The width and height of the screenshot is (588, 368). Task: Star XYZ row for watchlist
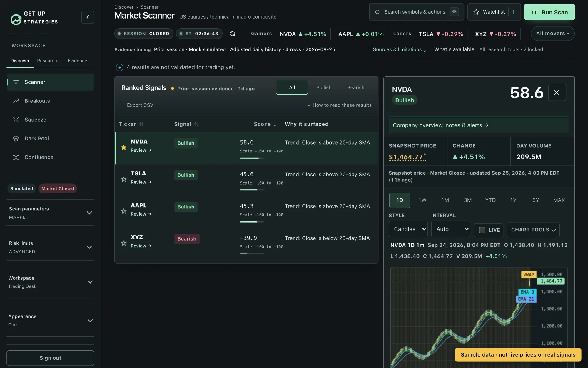(x=124, y=243)
